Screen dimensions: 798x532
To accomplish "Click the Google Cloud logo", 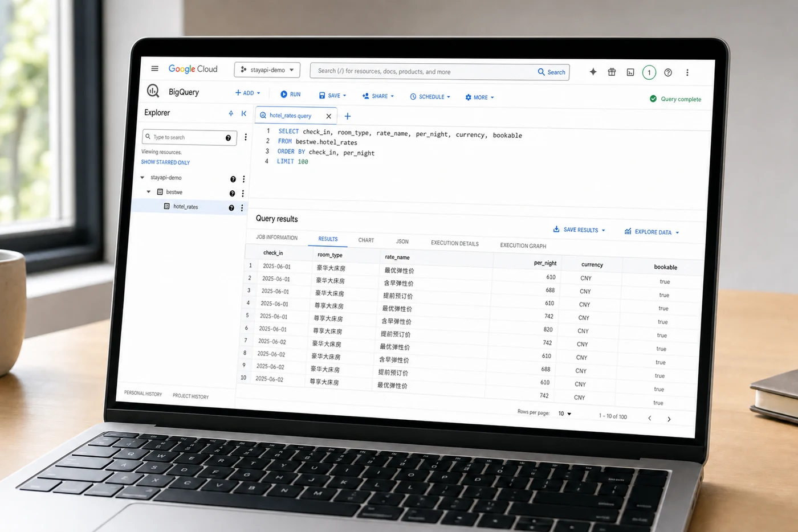I will click(x=193, y=69).
